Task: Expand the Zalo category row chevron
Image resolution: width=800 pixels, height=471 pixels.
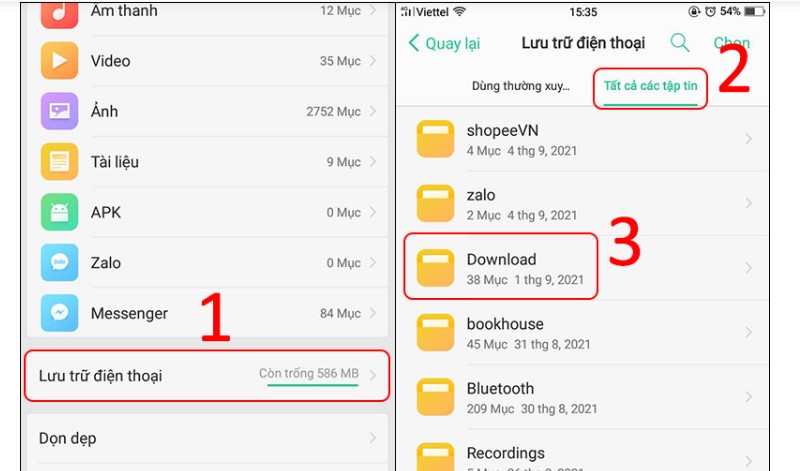Action: tap(373, 263)
